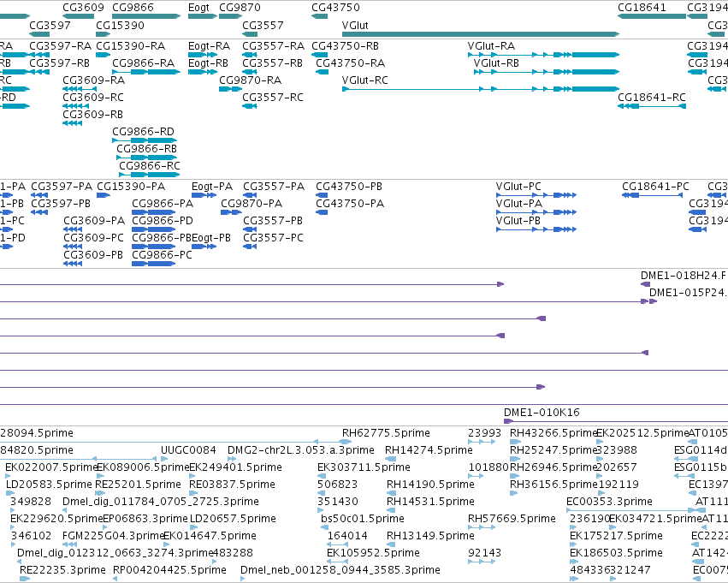The height and width of the screenshot is (583, 728).
Task: Click the CG3609 gene label
Action: point(83,8)
